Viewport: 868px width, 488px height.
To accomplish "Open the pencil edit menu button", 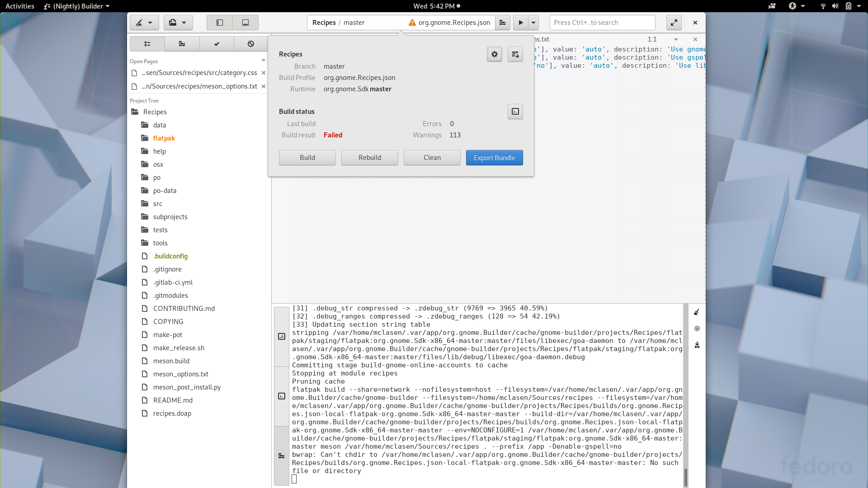I will (x=144, y=23).
